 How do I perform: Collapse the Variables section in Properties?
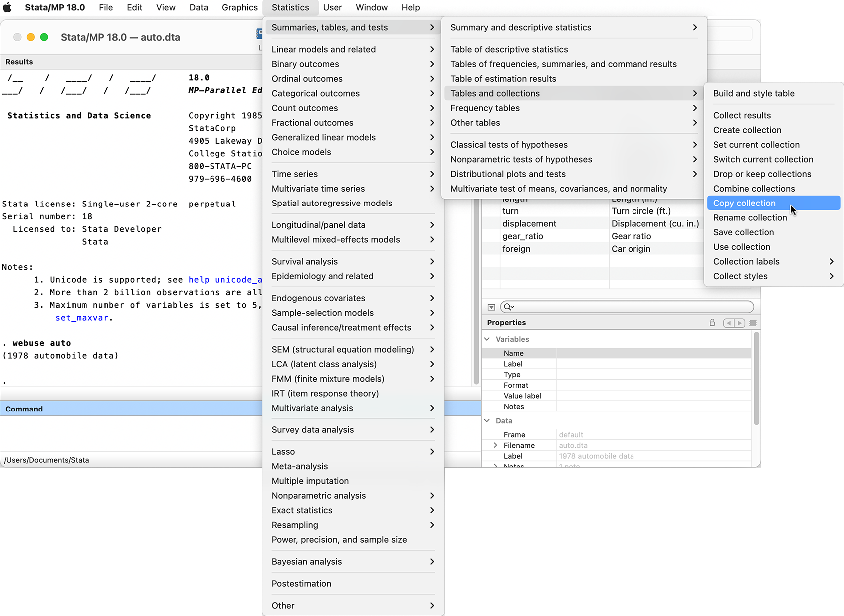[487, 339]
